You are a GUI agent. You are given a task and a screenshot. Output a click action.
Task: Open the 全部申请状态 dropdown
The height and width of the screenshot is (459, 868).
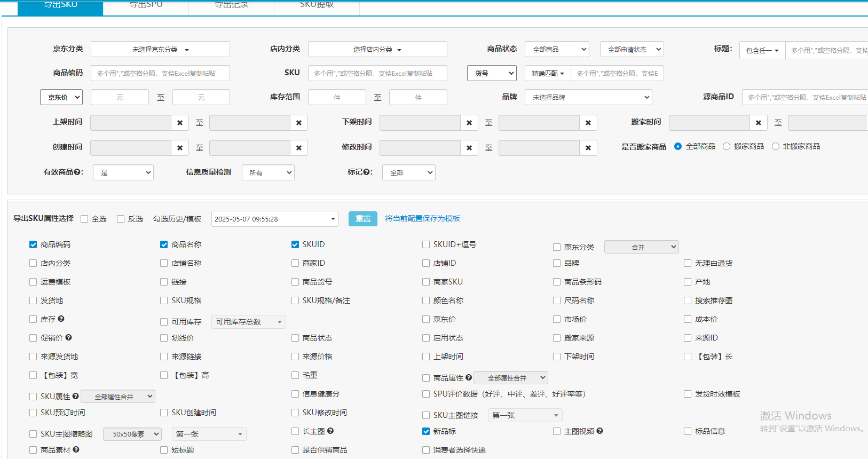click(x=632, y=49)
